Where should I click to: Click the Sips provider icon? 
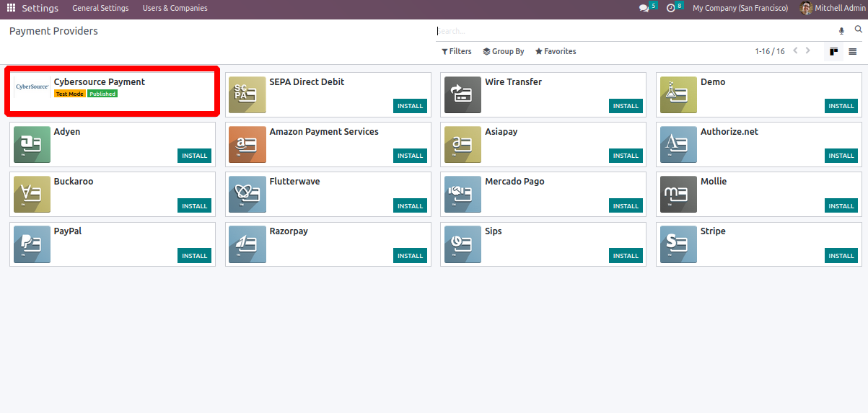(463, 244)
